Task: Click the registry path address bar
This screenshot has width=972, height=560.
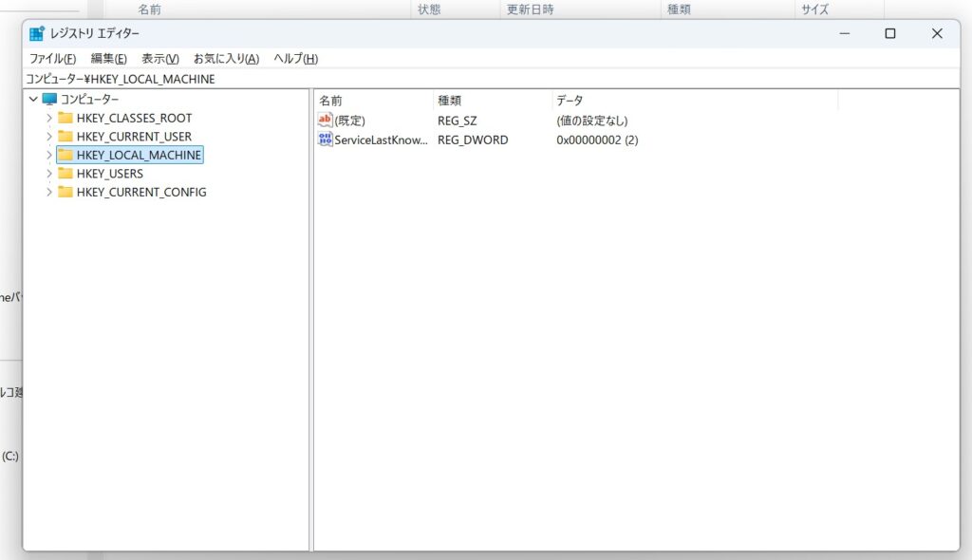Action: coord(475,79)
